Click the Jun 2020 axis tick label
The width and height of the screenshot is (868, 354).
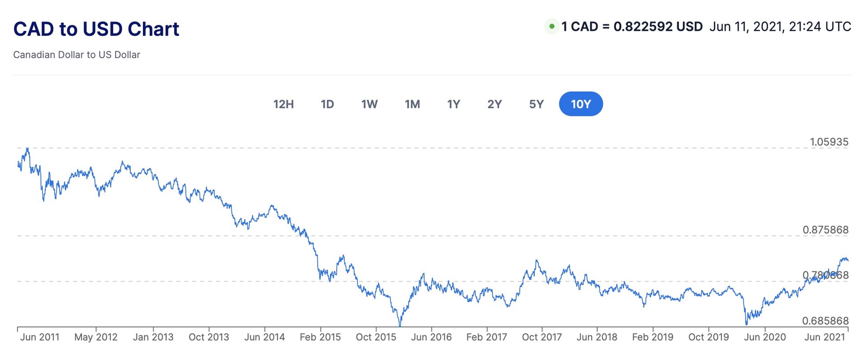coord(765,337)
